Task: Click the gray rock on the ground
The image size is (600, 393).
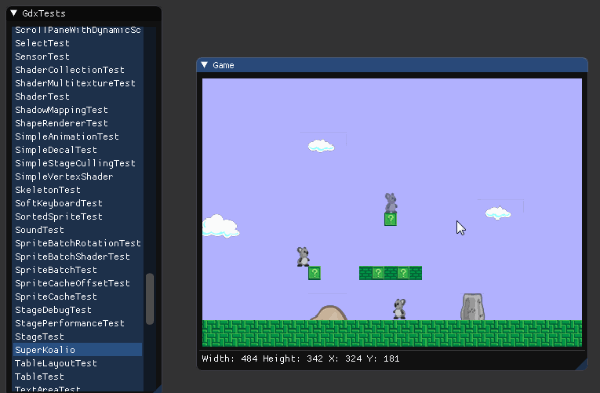Action: tap(473, 307)
